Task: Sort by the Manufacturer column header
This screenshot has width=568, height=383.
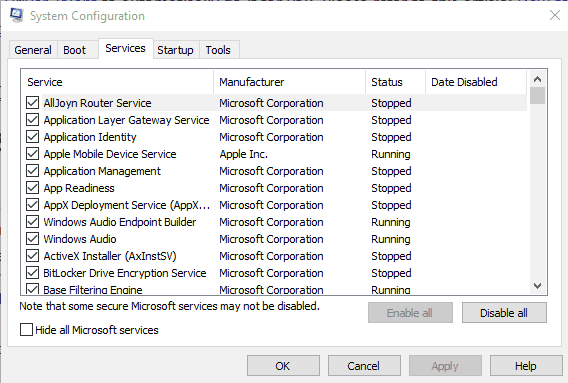Action: tap(289, 82)
